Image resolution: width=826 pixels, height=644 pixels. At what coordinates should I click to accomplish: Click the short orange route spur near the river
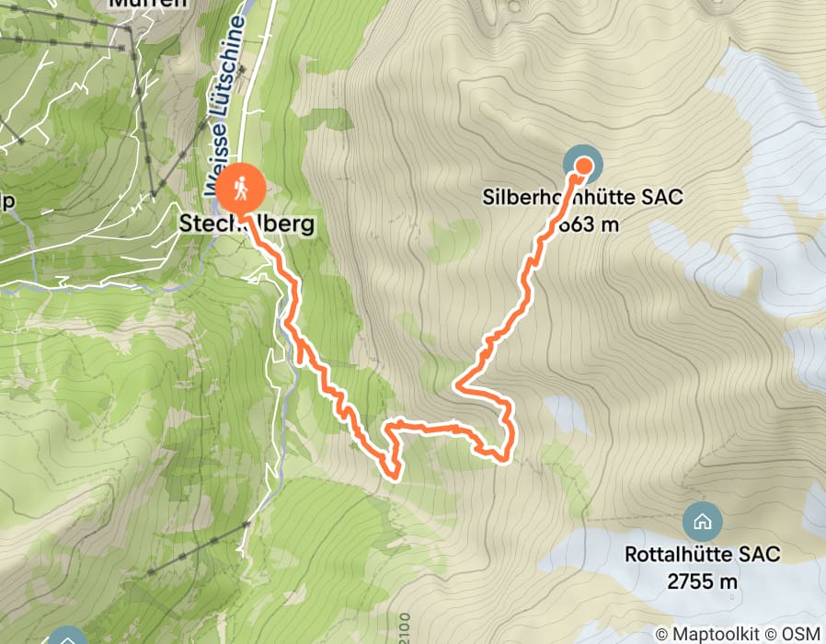click(x=300, y=352)
